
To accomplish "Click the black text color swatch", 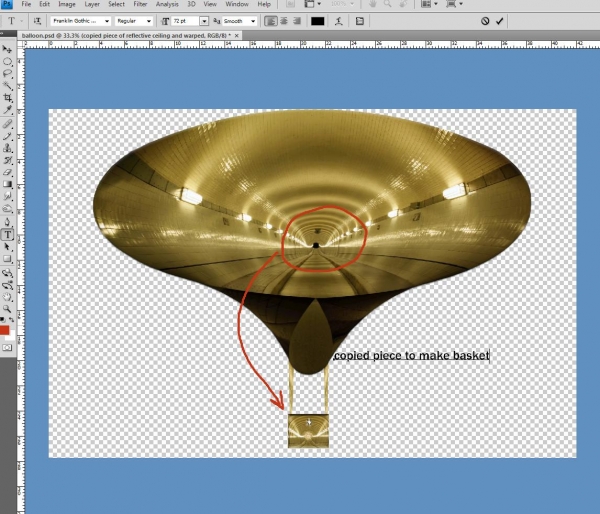I will coord(318,21).
